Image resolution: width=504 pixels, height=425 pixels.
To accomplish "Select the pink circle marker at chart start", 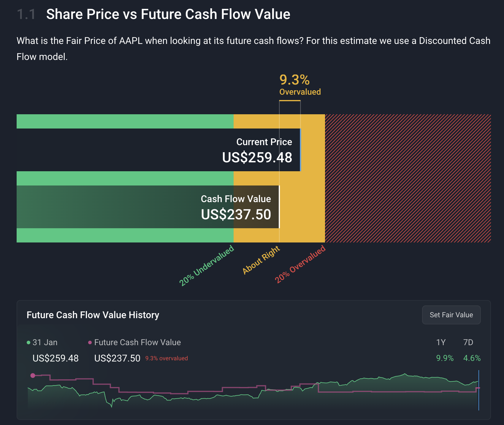I will click(x=33, y=375).
